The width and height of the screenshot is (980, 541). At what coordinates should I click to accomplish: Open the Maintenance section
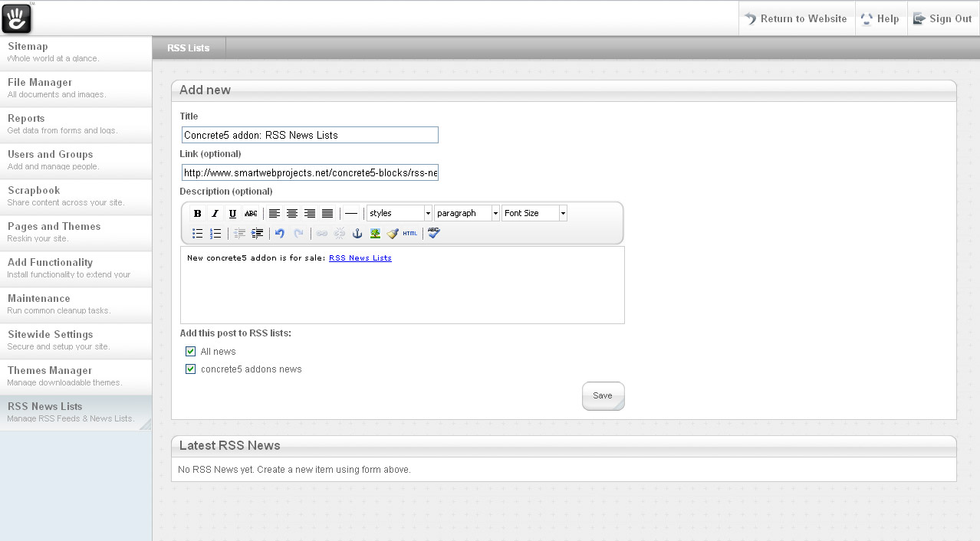click(x=76, y=305)
